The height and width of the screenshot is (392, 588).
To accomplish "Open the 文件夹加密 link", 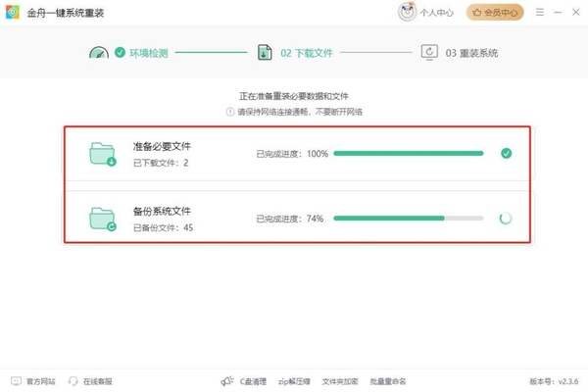I will 340,381.
